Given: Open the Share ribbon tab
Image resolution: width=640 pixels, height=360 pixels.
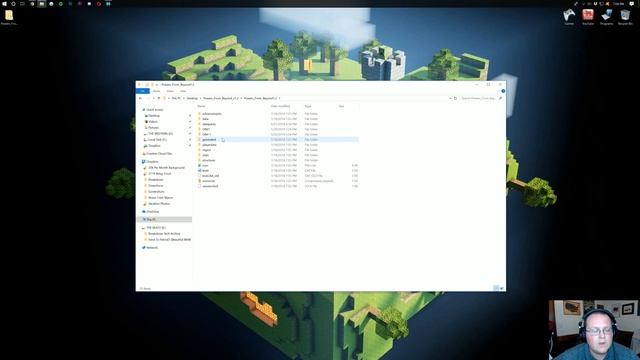Looking at the screenshot, I should pyautogui.click(x=170, y=91).
